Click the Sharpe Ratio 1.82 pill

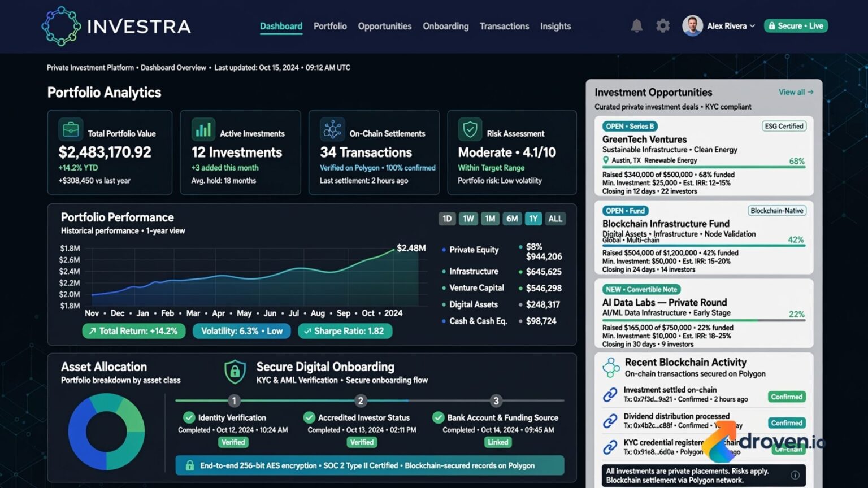click(345, 331)
